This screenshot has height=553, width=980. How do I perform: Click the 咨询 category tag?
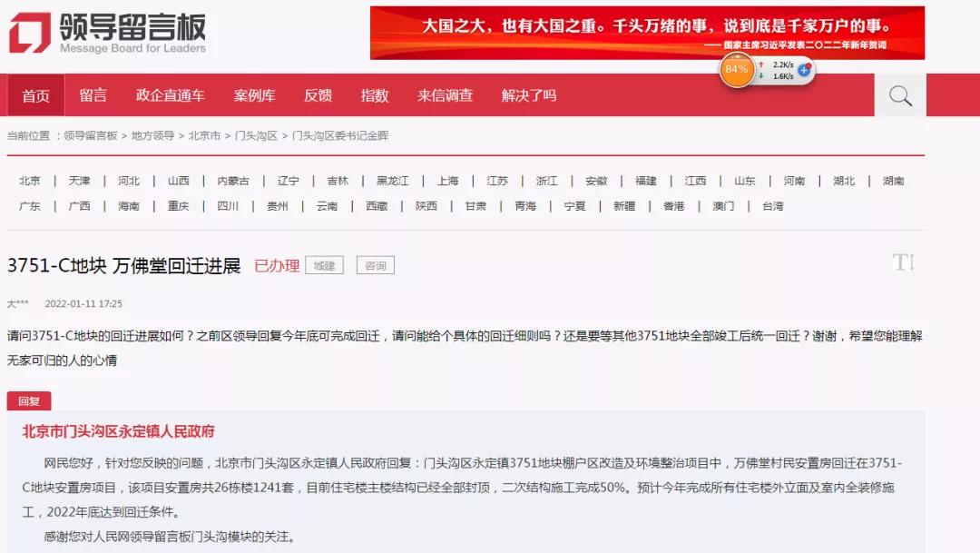pos(375,265)
